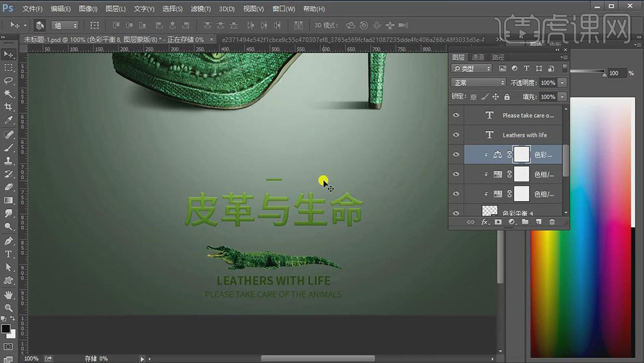This screenshot has width=644, height=363.
Task: Toggle visibility of second 色相 layer
Action: pyautogui.click(x=456, y=194)
